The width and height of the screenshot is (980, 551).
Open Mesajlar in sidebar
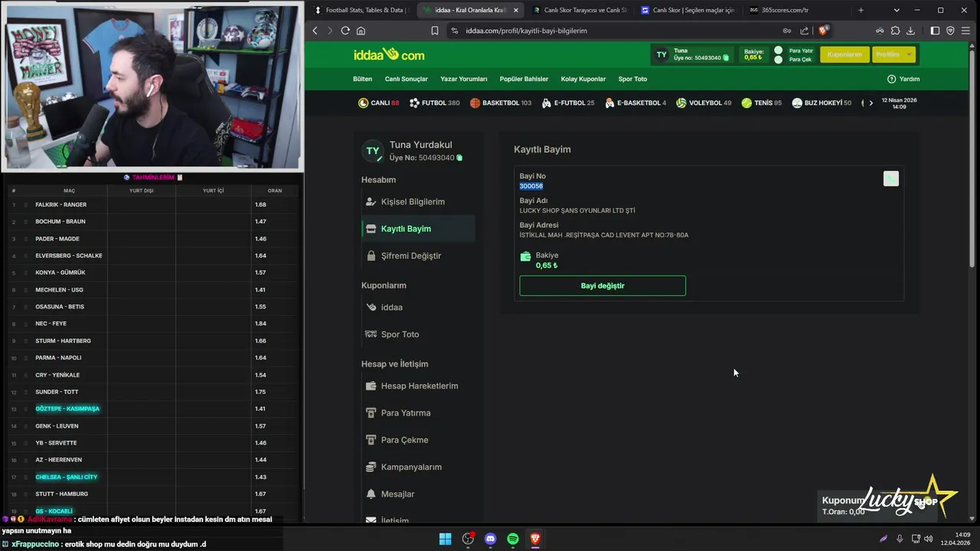pos(417,494)
